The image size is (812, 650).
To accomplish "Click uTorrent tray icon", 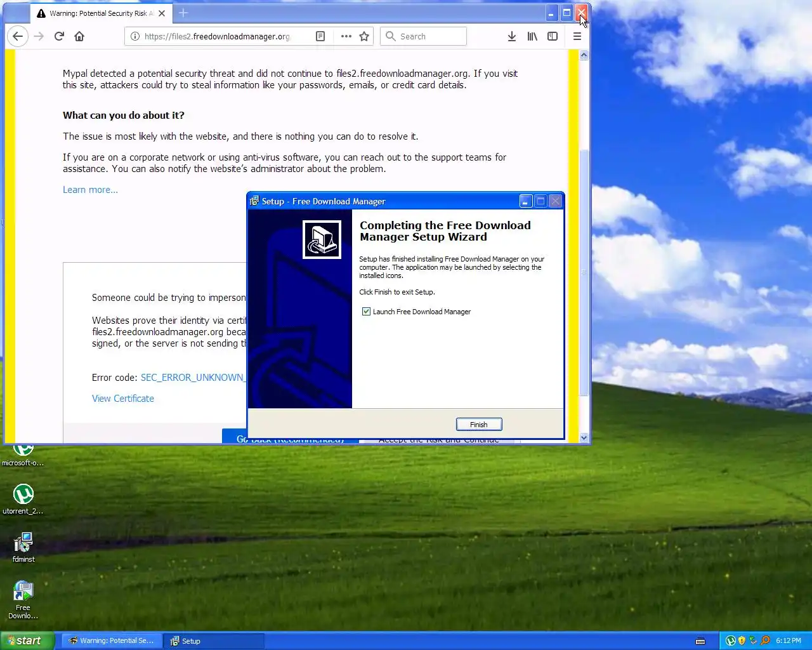I will [x=731, y=640].
